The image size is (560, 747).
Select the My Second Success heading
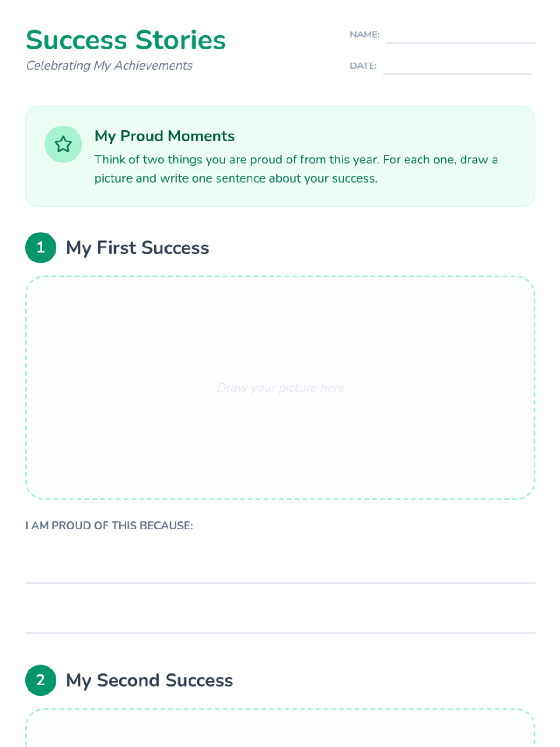click(x=149, y=680)
